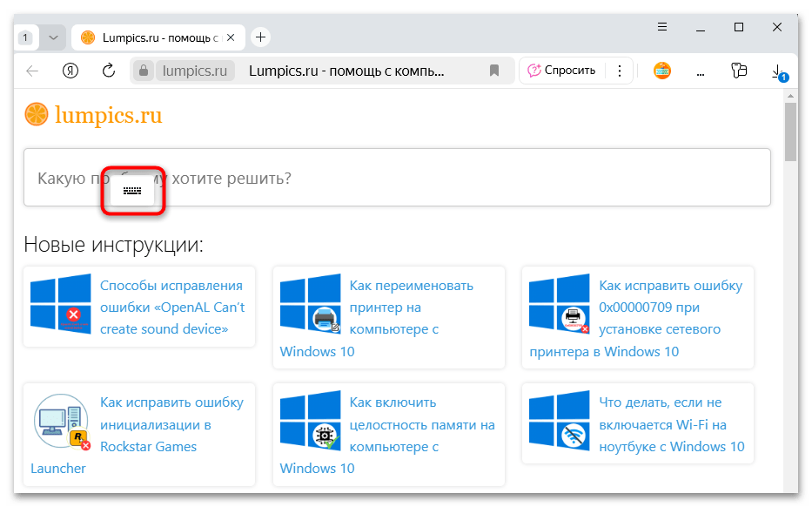812x507 pixels.
Task: Click the OpenAL error Windows thumbnail
Action: (x=61, y=303)
